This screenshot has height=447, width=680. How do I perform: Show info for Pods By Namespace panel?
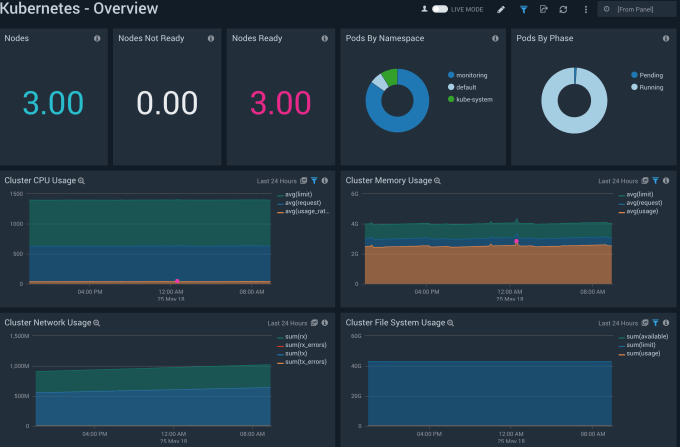[x=496, y=39]
